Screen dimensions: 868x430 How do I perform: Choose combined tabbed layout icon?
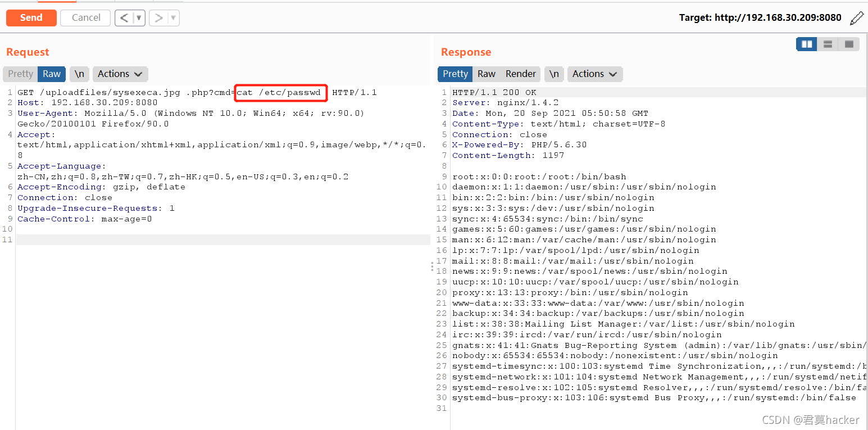pos(849,44)
